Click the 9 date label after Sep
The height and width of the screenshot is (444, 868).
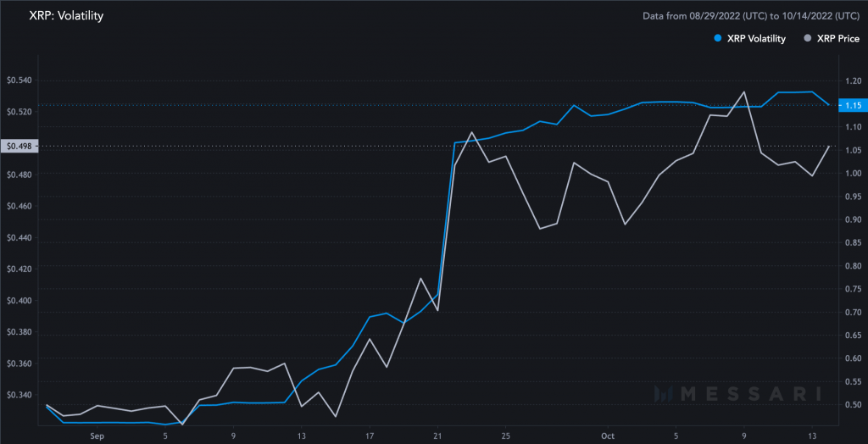tap(234, 436)
